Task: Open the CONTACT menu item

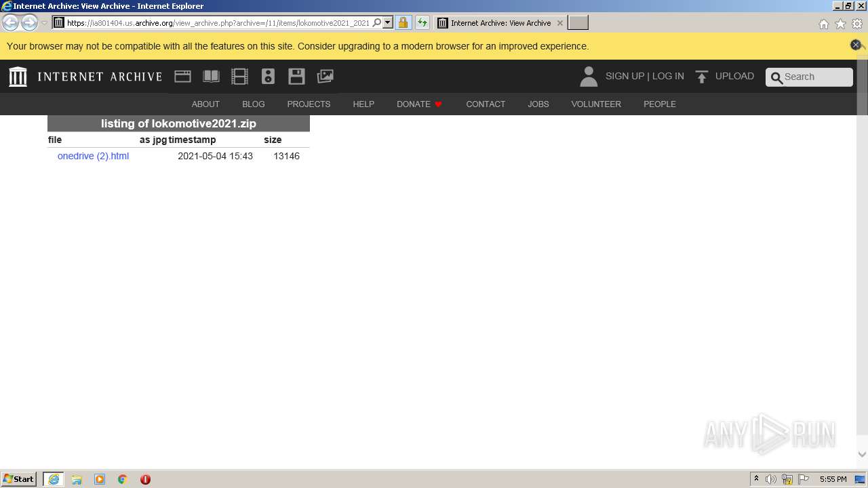Action: pos(486,104)
